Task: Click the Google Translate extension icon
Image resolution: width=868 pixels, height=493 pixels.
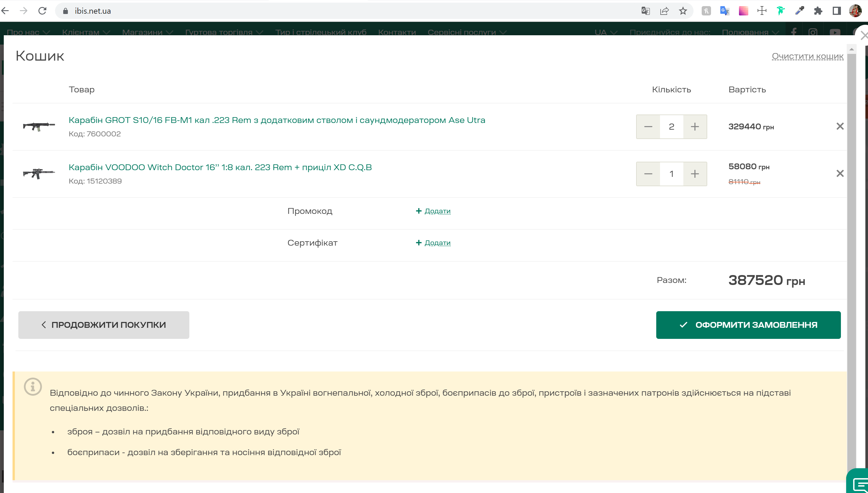Action: (724, 11)
